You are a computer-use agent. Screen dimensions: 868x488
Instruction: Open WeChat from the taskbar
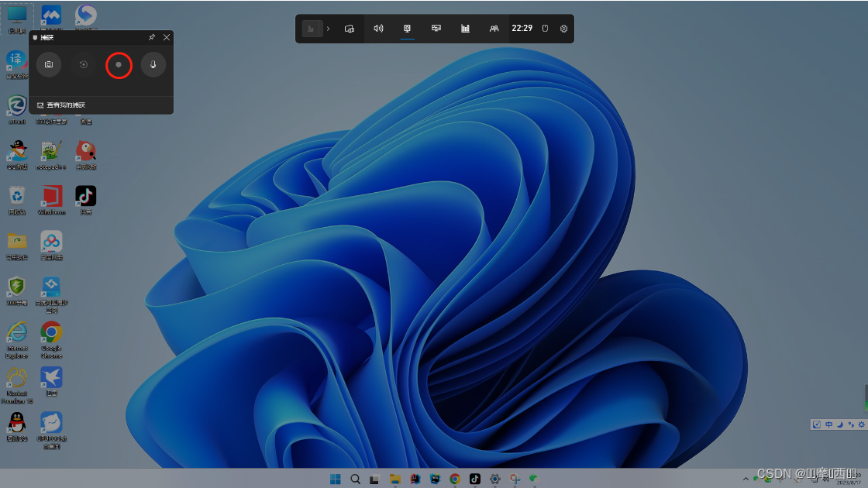coord(534,479)
